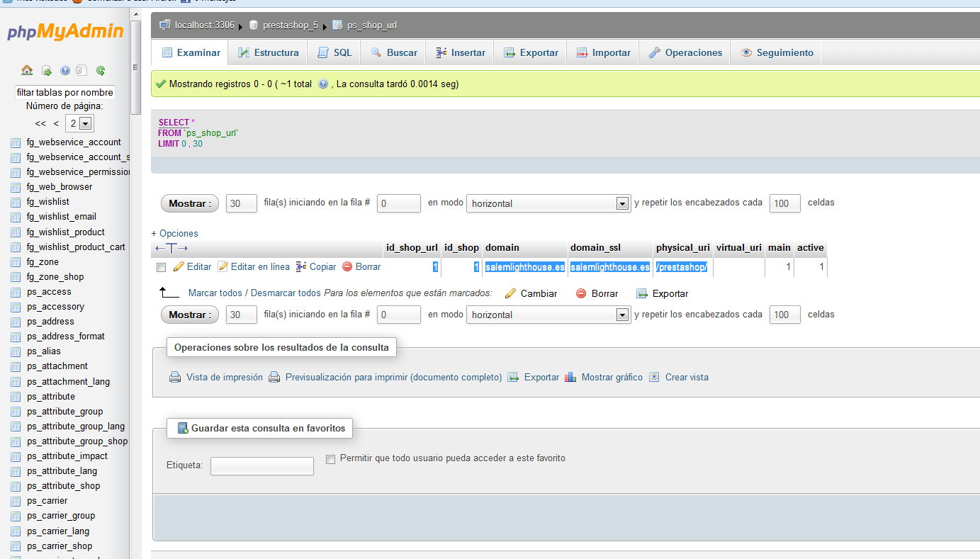Open the Exportar tab in top tab bar
This screenshot has width=980, height=559.
[x=531, y=52]
